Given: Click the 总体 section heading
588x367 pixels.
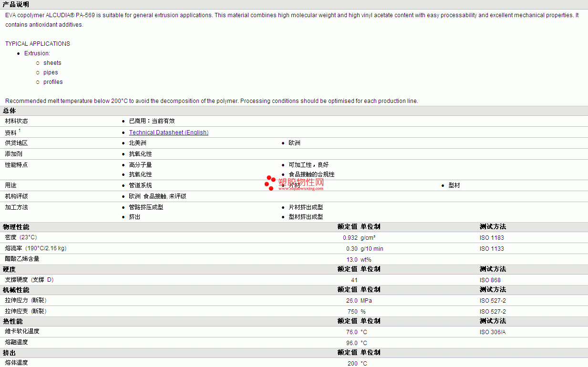Looking at the screenshot, I should pos(10,111).
